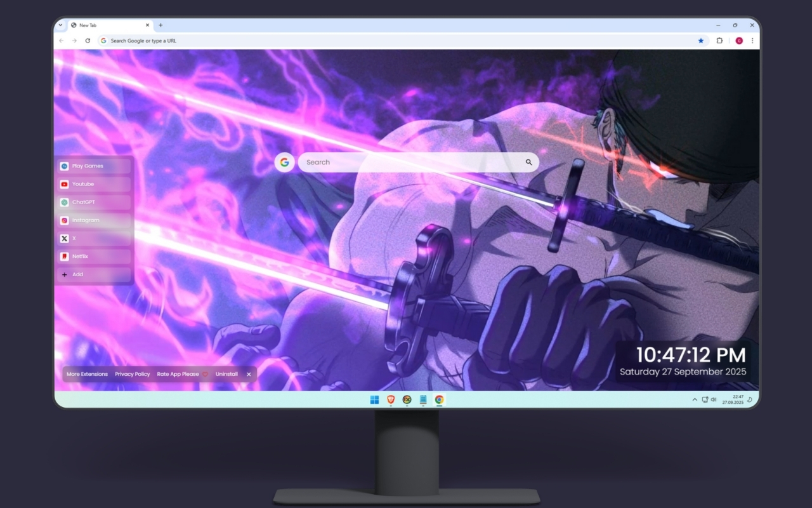Reload the page
This screenshot has width=812, height=508.
88,41
